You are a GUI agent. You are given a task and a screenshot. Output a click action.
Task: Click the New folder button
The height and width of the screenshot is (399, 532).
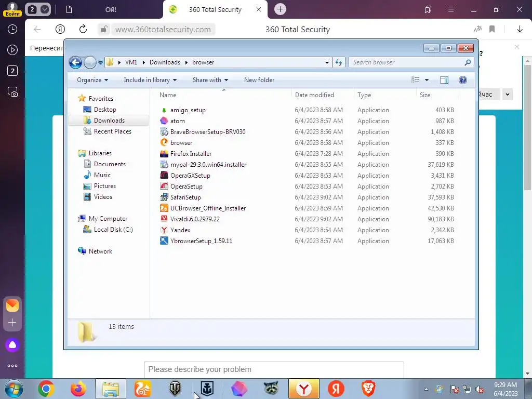point(259,80)
